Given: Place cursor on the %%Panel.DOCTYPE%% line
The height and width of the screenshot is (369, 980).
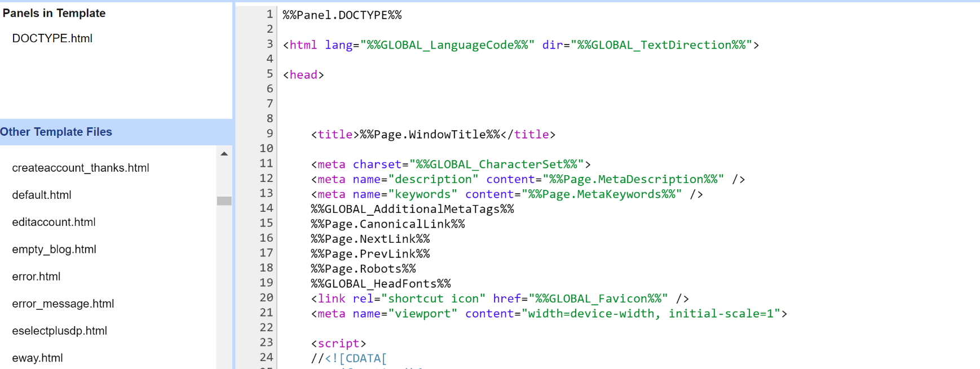Looking at the screenshot, I should coord(342,15).
